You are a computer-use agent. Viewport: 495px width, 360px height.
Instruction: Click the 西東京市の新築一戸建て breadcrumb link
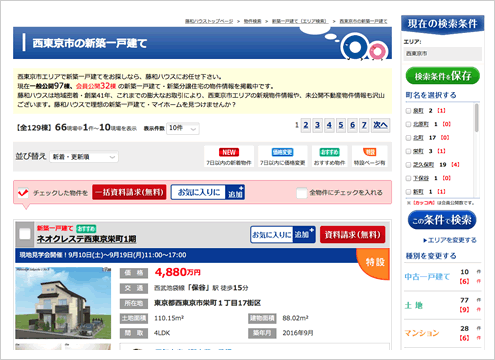[363, 21]
